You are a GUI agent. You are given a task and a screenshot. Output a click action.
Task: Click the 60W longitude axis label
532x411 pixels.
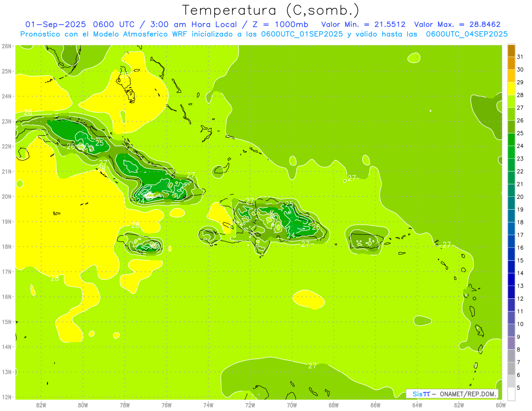[x=501, y=405]
